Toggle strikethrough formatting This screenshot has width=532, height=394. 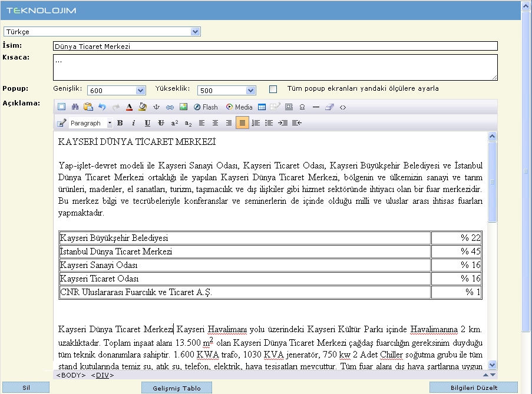[x=161, y=122]
